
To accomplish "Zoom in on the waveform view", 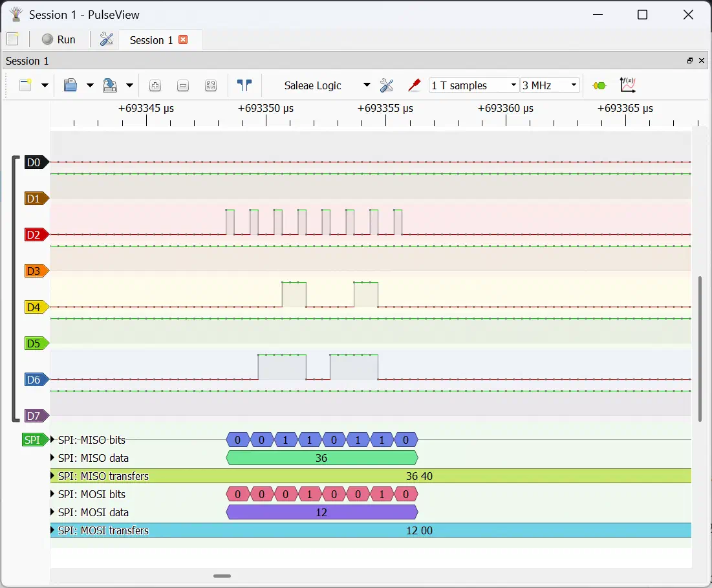I will click(x=155, y=85).
